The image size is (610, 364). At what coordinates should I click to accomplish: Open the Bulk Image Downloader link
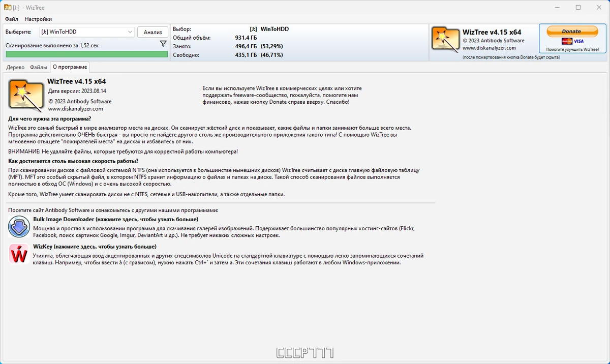coord(115,219)
